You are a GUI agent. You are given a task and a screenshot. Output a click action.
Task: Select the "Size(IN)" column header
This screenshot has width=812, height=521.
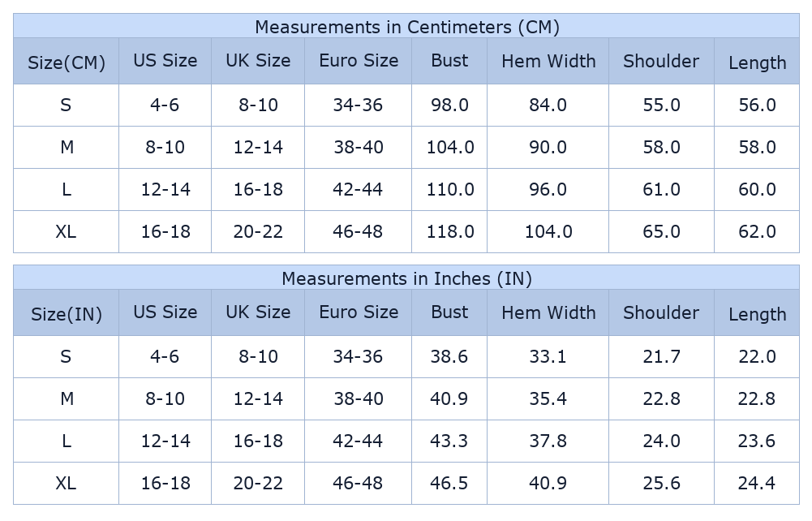click(67, 314)
